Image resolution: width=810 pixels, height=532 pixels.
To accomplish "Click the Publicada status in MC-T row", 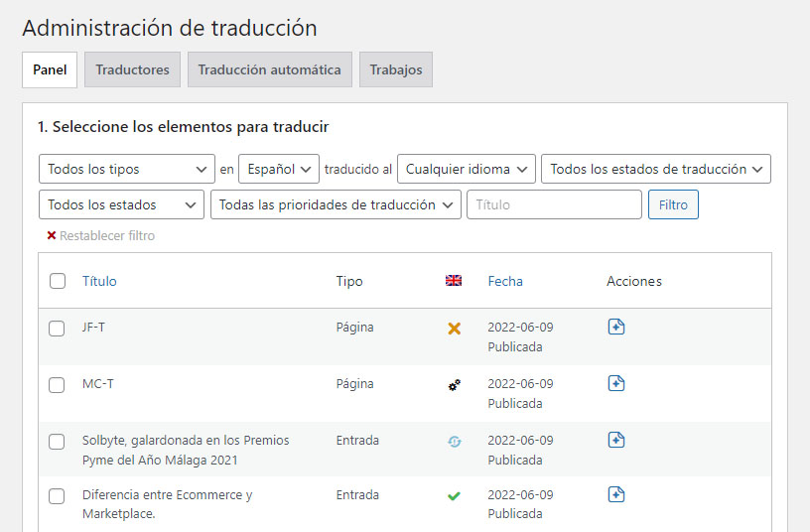I will tap(515, 403).
